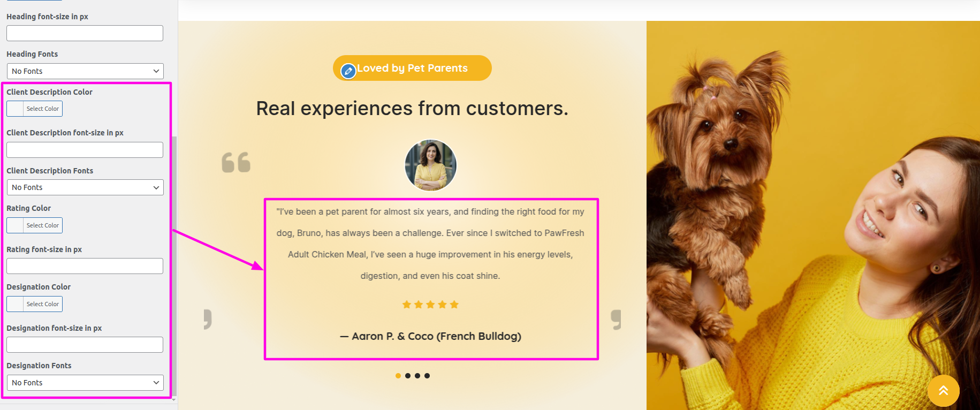This screenshot has height=410, width=980.
Task: Open the Heading Fonts dropdown
Action: coord(85,71)
